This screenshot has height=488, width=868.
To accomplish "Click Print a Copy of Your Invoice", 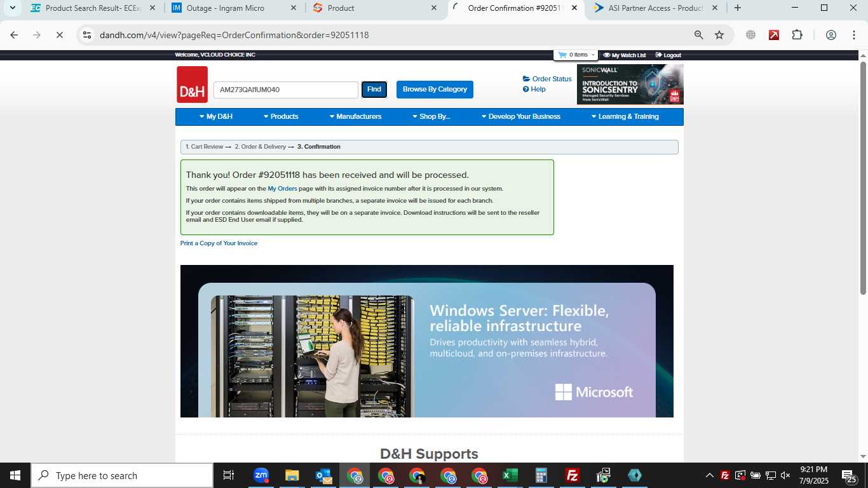I will click(x=219, y=243).
